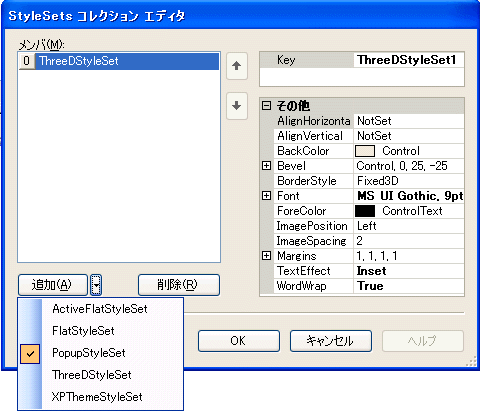The image size is (480, 413).
Task: Select the BackColor property name
Action: click(313, 151)
